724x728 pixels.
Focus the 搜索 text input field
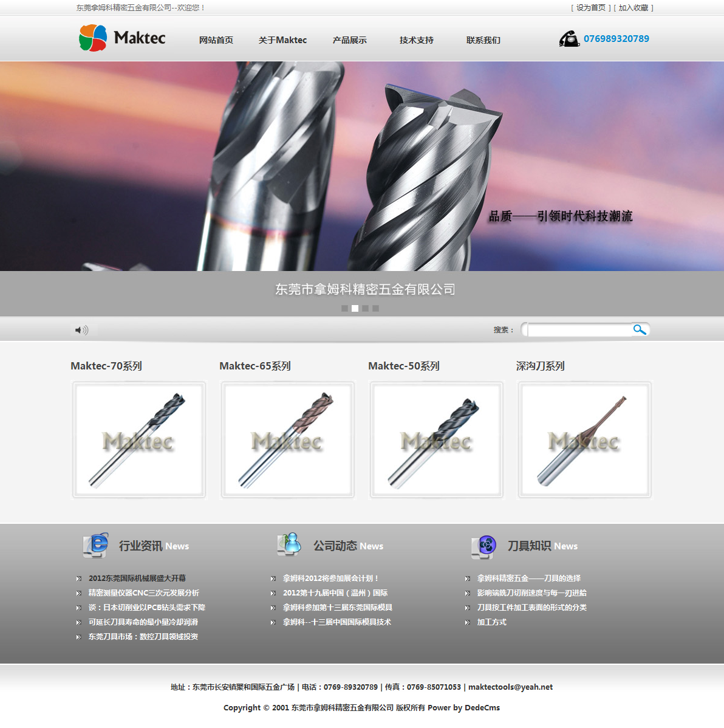579,329
